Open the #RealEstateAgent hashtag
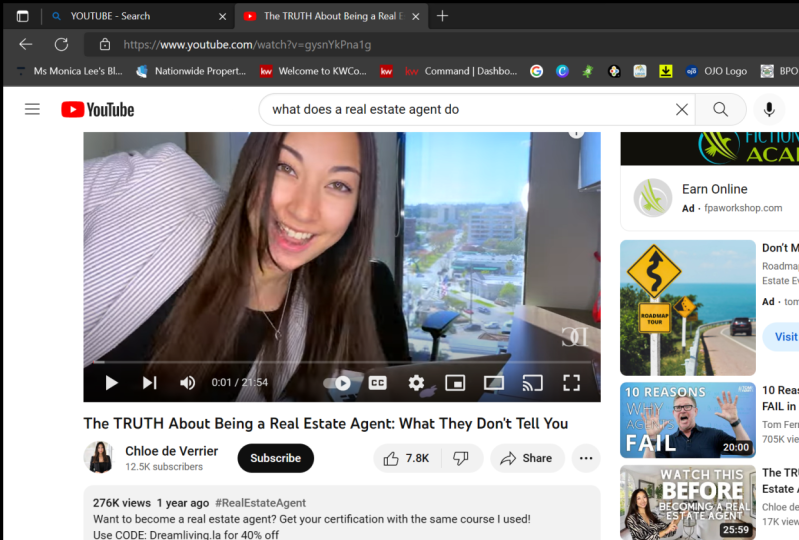The image size is (799, 540). (260, 503)
